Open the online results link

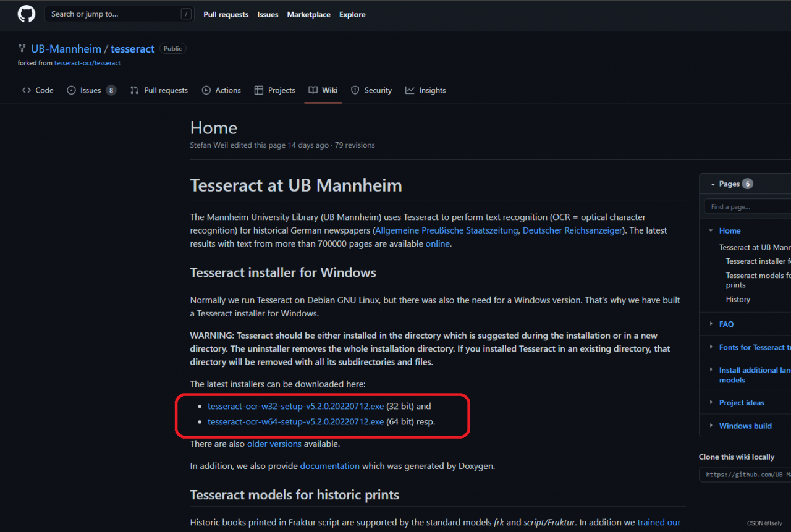(438, 243)
